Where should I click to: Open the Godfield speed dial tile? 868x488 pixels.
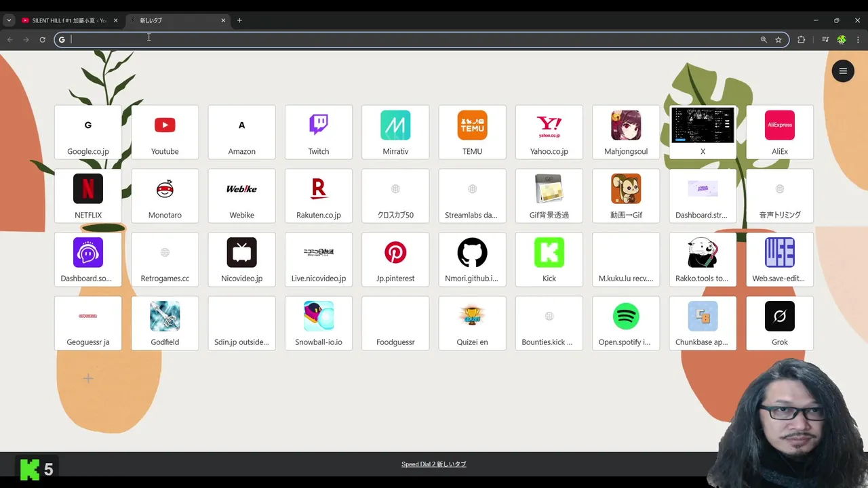coord(165,323)
